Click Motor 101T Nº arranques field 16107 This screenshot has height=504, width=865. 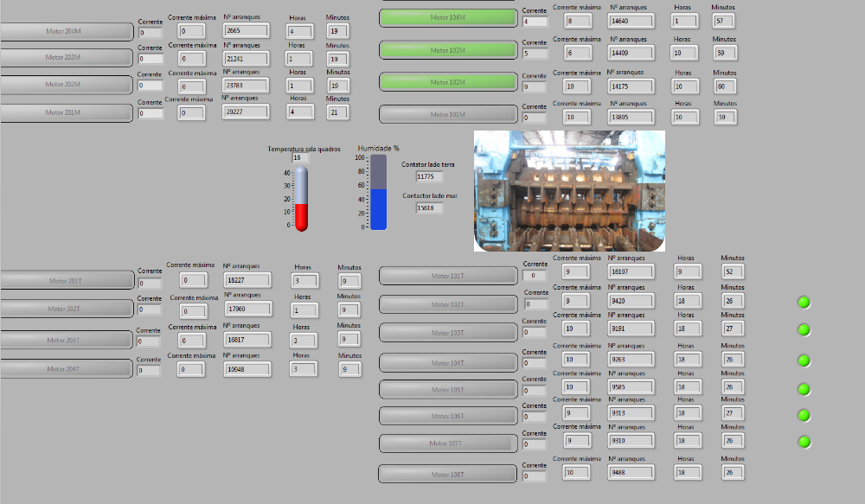[631, 271]
